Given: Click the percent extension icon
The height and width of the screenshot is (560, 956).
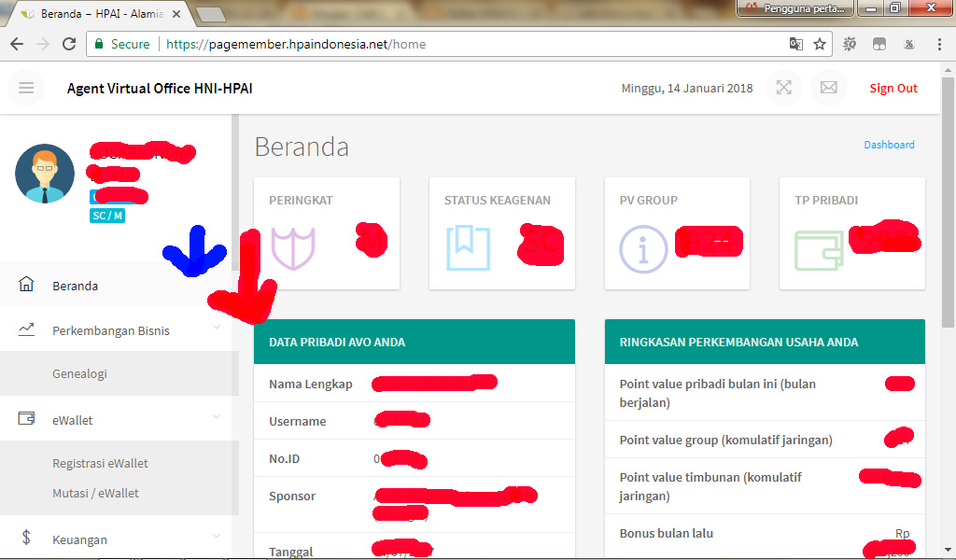Looking at the screenshot, I should pyautogui.click(x=909, y=44).
